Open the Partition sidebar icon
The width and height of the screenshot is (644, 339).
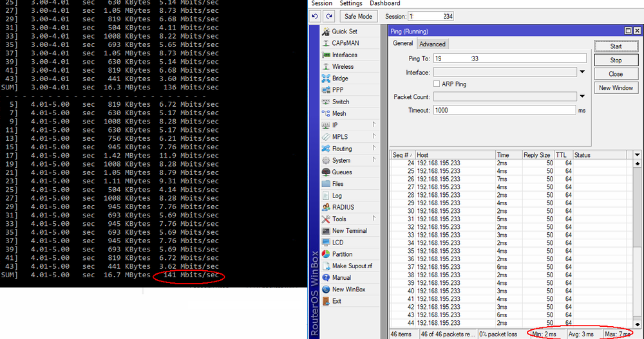click(x=326, y=254)
